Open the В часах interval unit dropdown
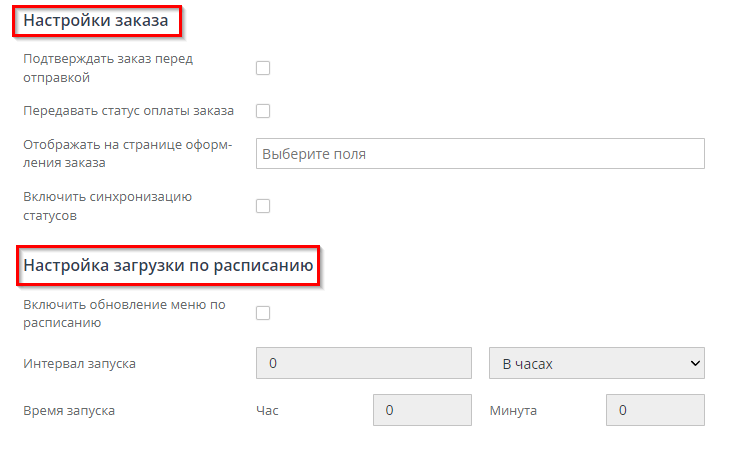 [x=596, y=363]
